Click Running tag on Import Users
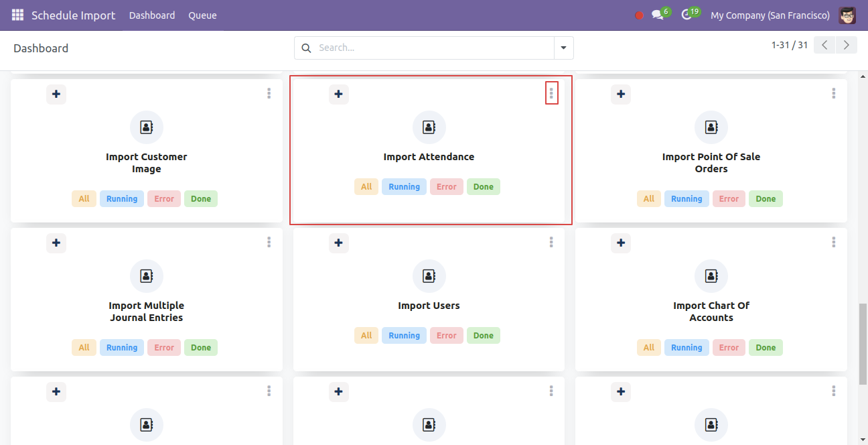The image size is (868, 445). point(405,336)
